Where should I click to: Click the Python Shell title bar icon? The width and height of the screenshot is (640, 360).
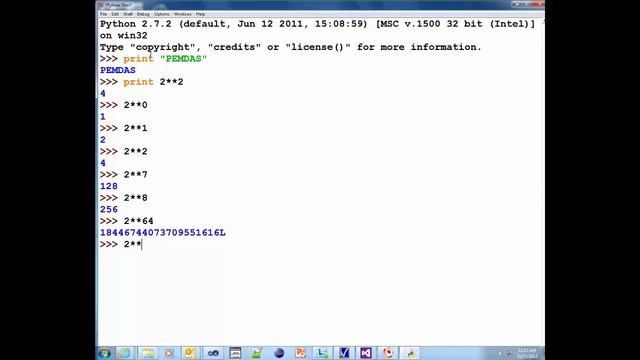100,5
